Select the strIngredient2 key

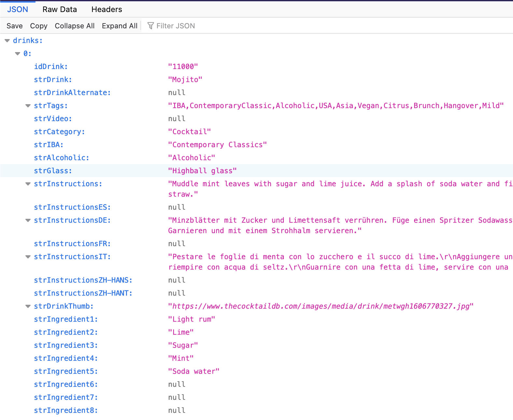pos(66,332)
